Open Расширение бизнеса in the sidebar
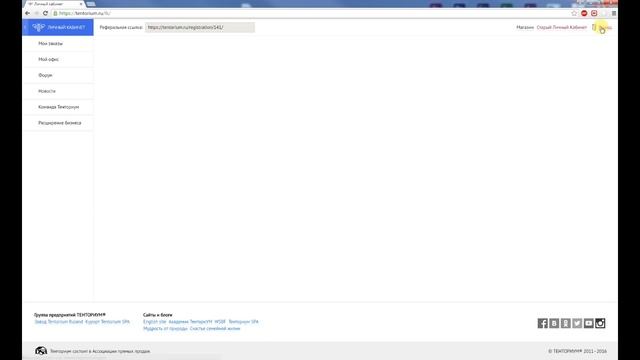This screenshot has height=360, width=640. point(58,123)
